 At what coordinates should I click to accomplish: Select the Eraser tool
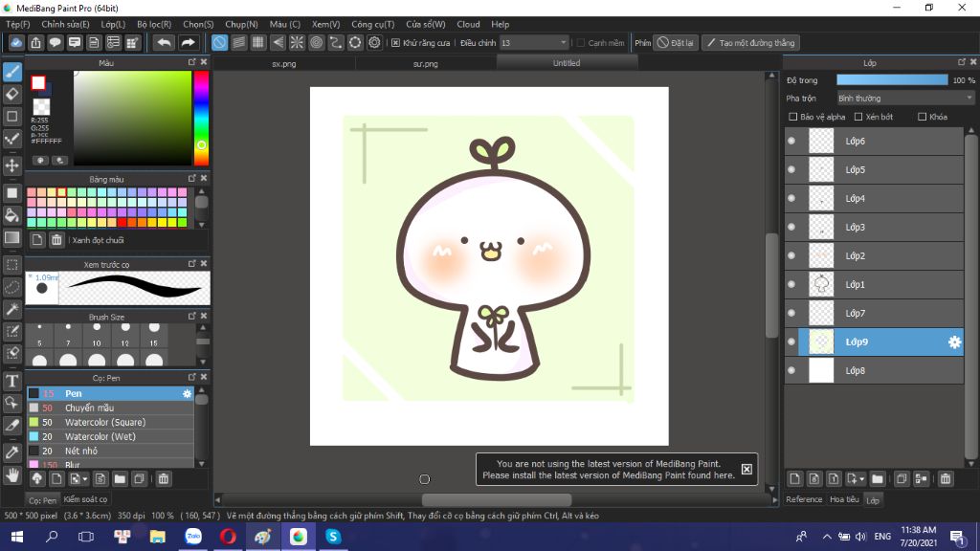(11, 95)
